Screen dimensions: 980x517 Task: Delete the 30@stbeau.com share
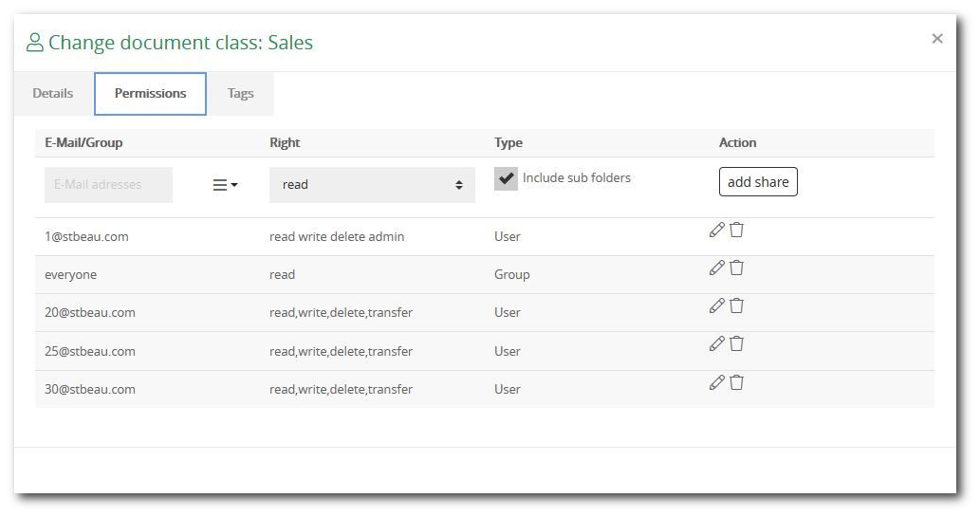click(x=736, y=382)
